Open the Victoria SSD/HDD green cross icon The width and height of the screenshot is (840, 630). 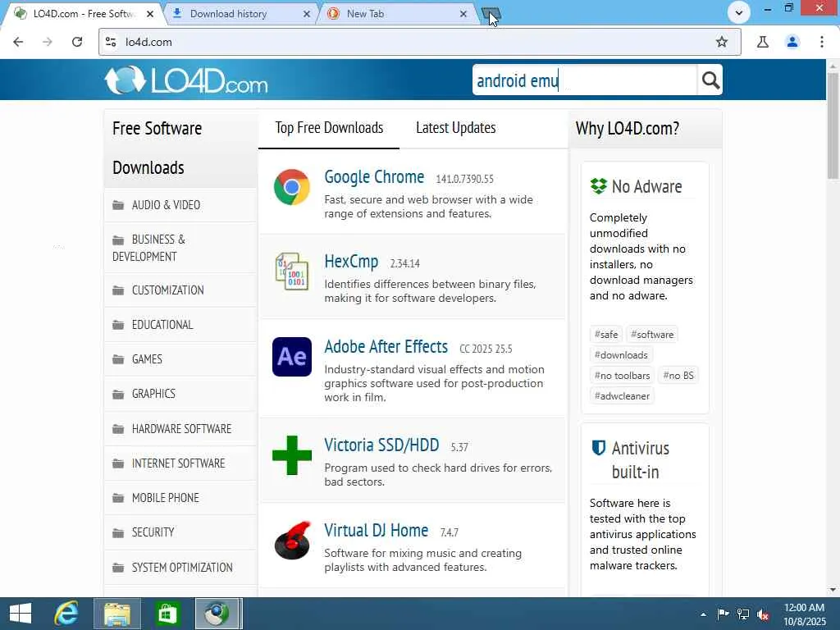(x=292, y=455)
